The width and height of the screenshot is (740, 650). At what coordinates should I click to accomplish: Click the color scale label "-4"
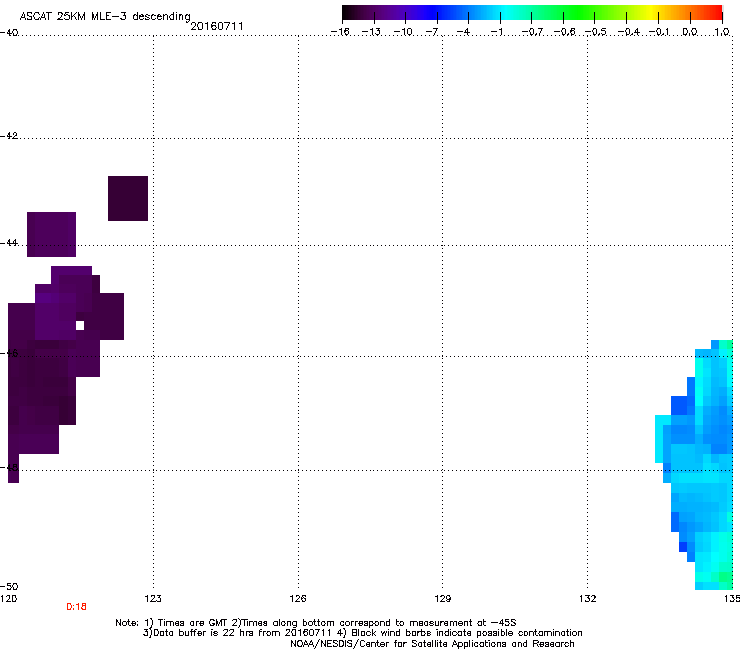(x=463, y=32)
